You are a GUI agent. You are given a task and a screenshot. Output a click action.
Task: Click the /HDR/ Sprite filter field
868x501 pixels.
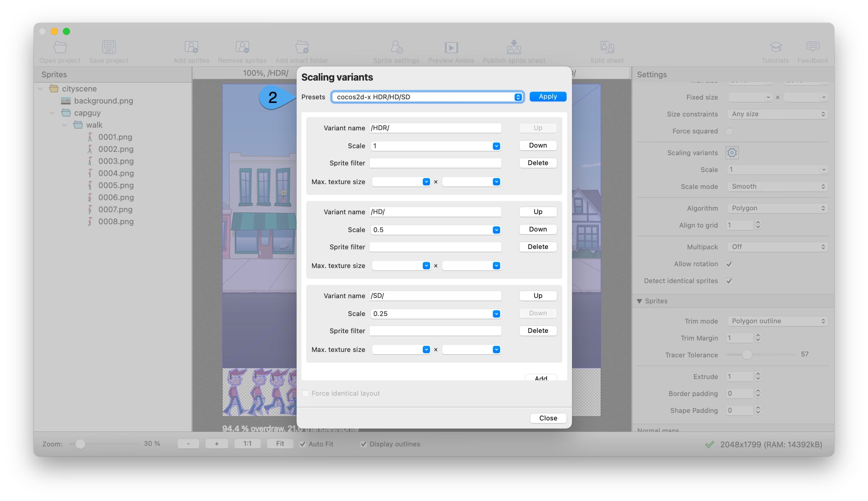435,163
